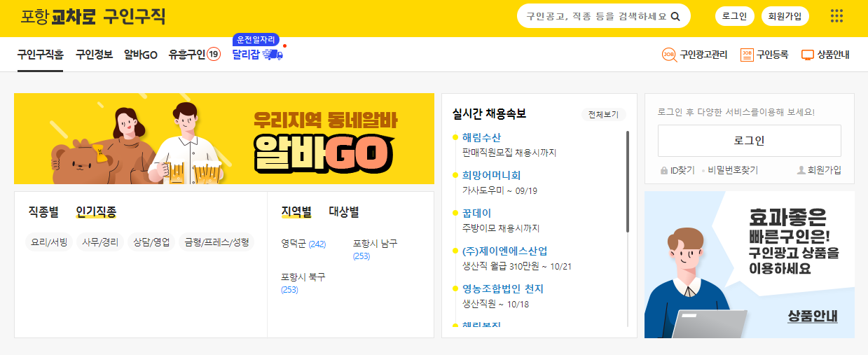Click the ID찾기 link

click(x=682, y=170)
